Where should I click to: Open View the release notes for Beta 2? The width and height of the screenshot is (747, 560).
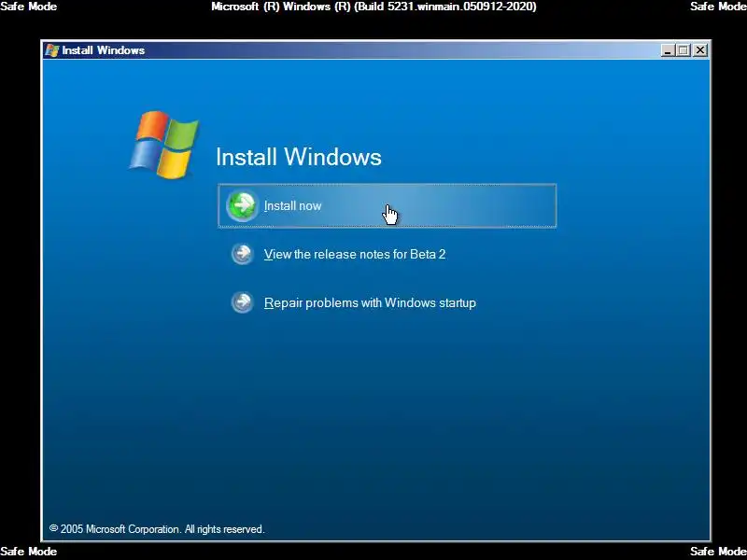click(355, 254)
